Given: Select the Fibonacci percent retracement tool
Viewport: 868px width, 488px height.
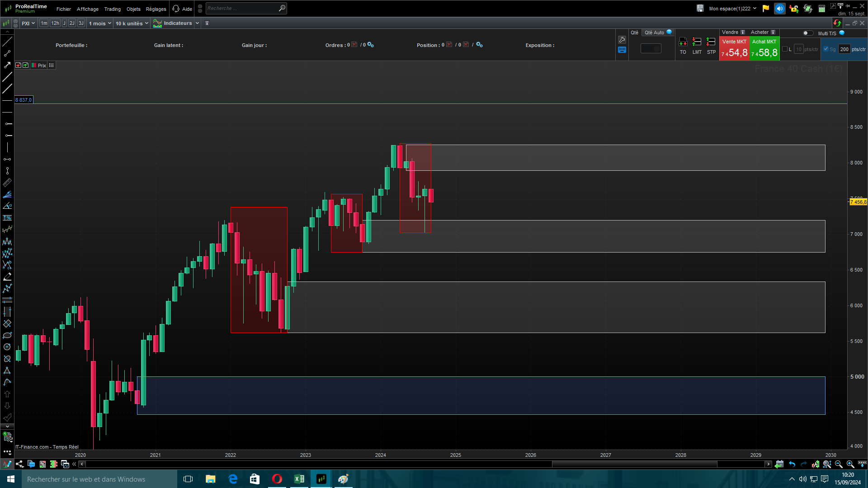Looking at the screenshot, I should 7,218.
